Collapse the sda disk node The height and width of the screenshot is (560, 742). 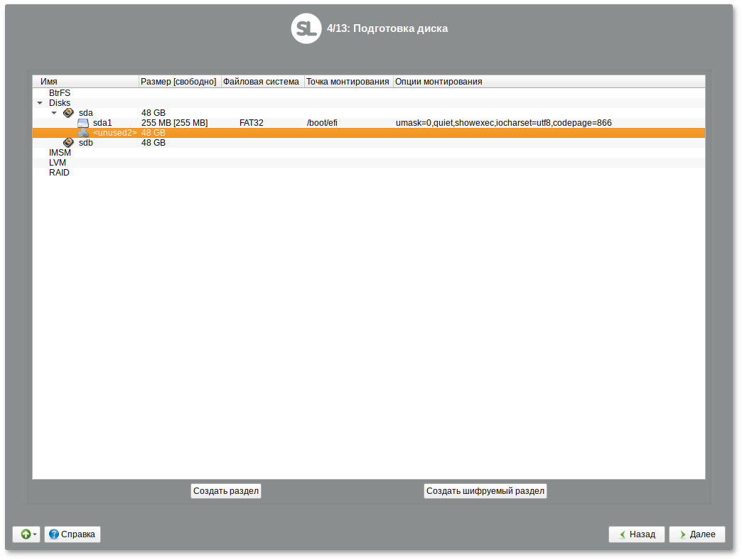tap(54, 113)
